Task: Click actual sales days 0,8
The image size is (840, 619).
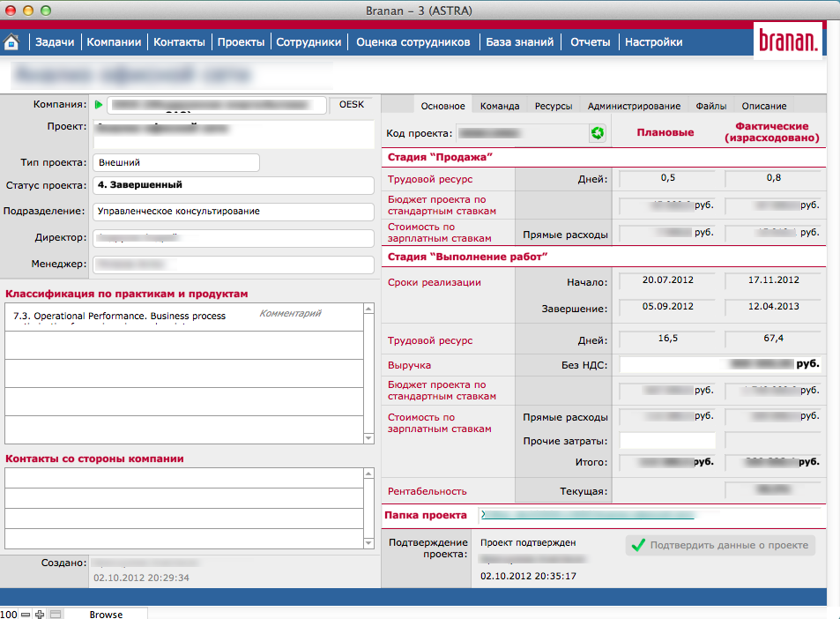Action: (x=773, y=178)
